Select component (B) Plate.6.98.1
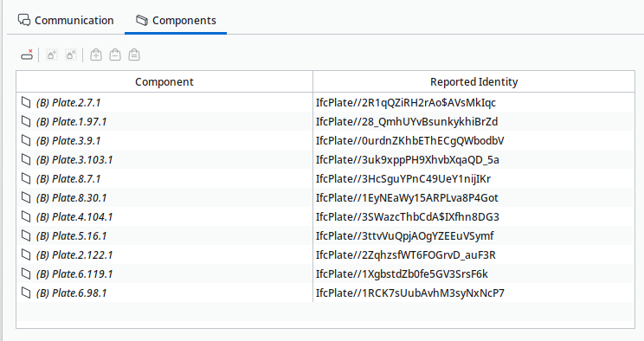 click(x=72, y=293)
